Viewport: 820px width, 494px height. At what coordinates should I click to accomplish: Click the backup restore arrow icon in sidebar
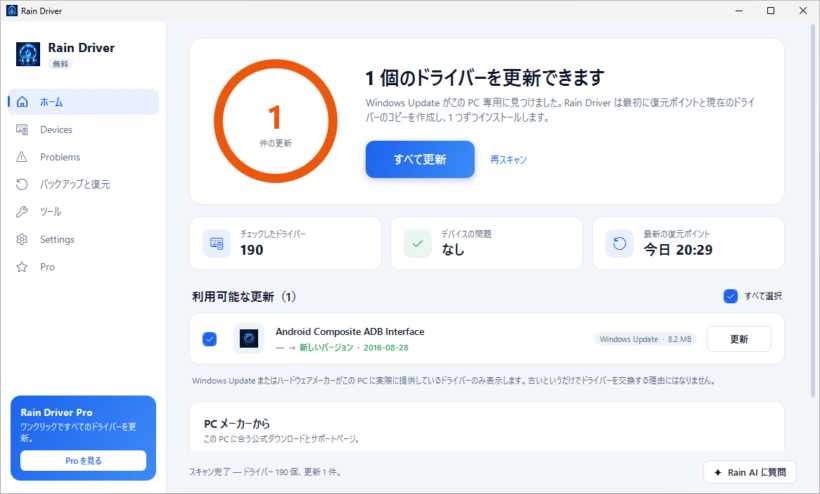click(21, 184)
